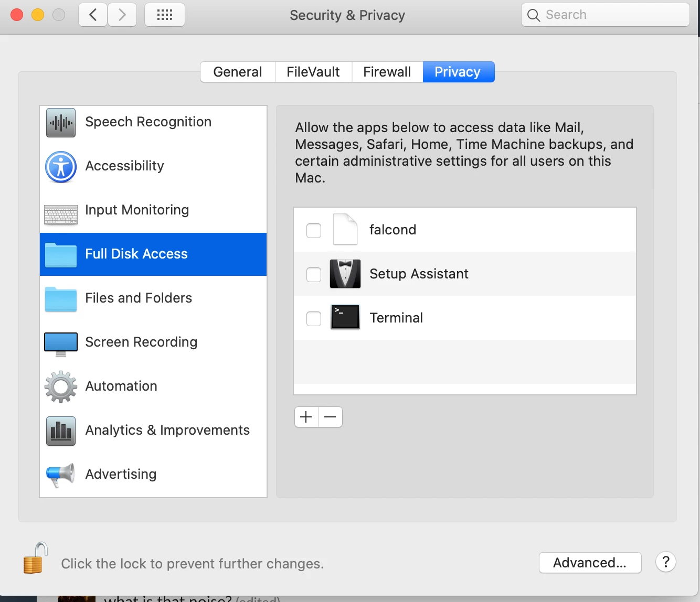Go back with the left chevron

93,15
